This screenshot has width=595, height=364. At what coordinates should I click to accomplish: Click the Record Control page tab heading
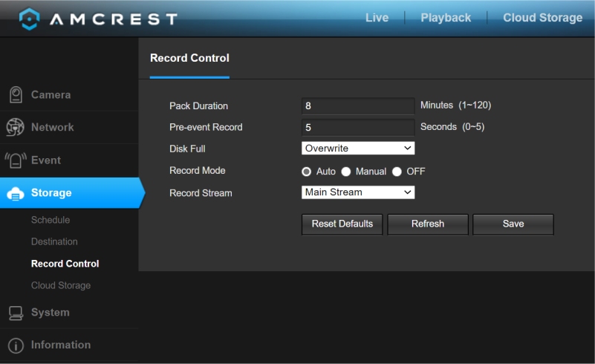(x=189, y=58)
